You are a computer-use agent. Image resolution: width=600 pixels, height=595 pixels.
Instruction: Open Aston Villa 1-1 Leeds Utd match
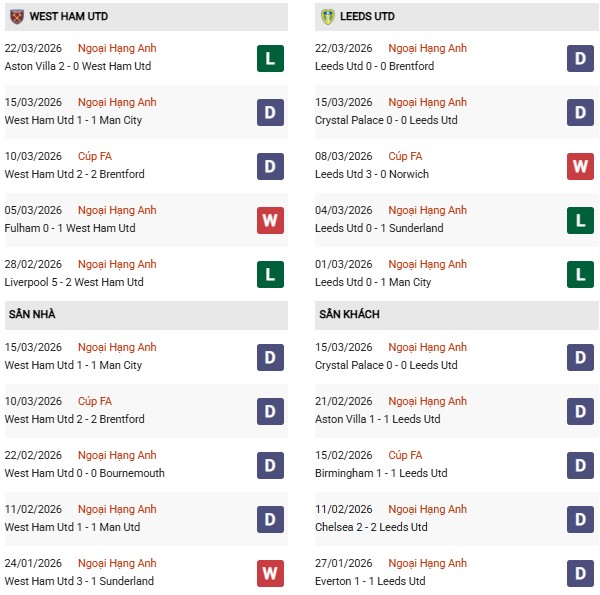[x=379, y=419]
